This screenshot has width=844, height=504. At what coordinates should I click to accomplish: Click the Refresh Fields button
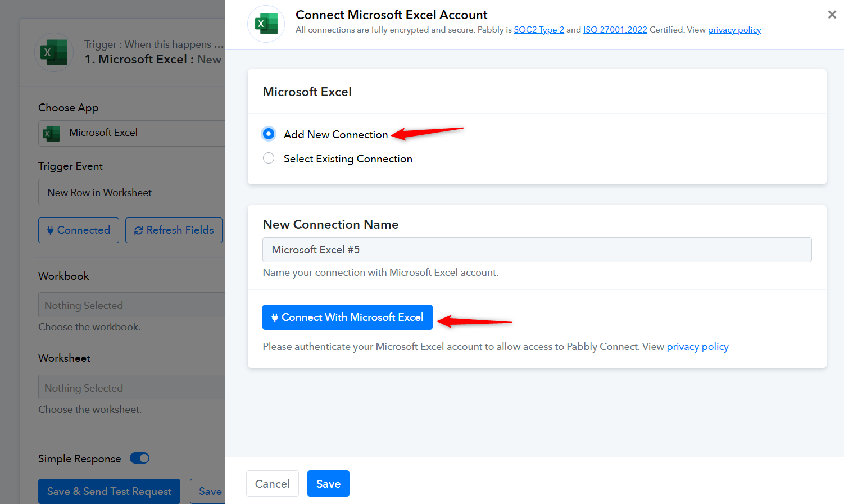pyautogui.click(x=174, y=230)
